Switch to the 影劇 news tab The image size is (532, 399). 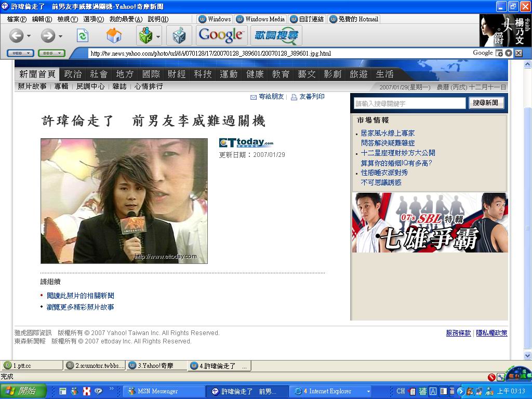tap(332, 74)
